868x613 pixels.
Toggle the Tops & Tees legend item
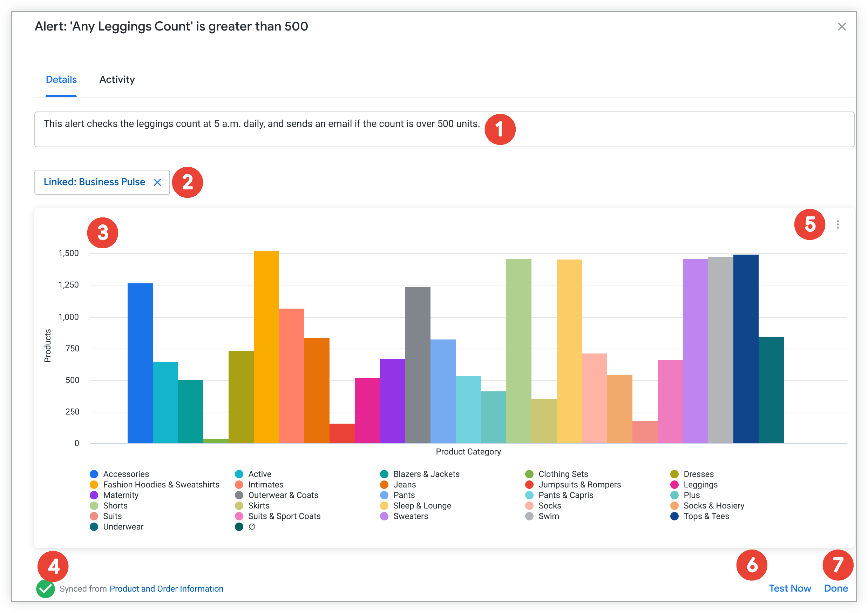pos(706,516)
